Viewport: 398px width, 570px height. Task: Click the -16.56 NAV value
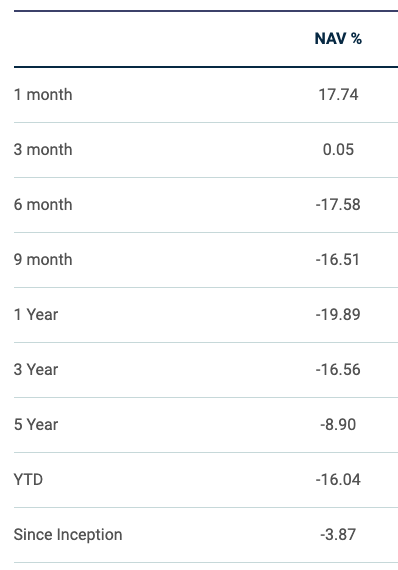338,369
